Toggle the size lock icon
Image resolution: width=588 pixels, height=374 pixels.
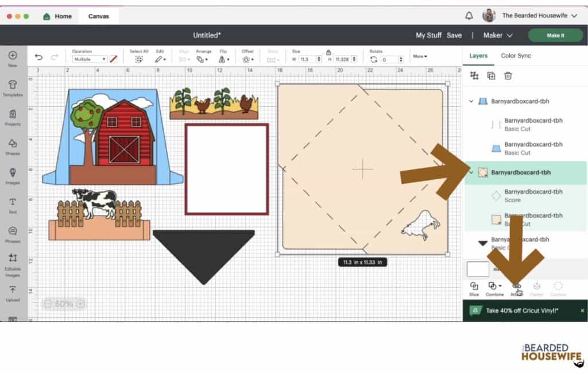pyautogui.click(x=328, y=51)
